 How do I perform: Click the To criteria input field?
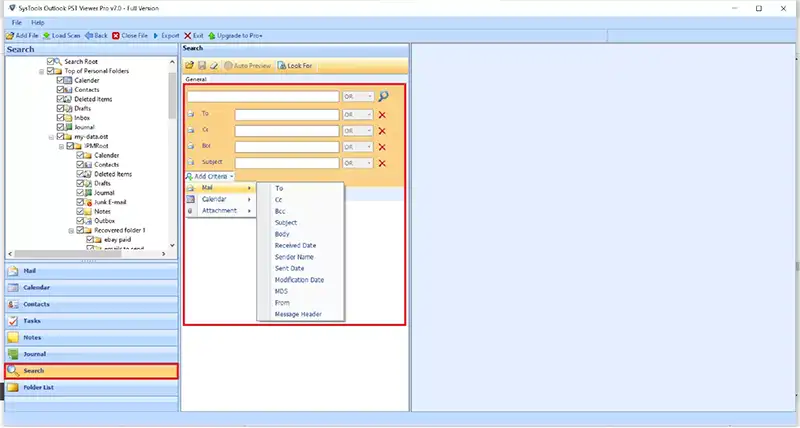[x=287, y=115]
